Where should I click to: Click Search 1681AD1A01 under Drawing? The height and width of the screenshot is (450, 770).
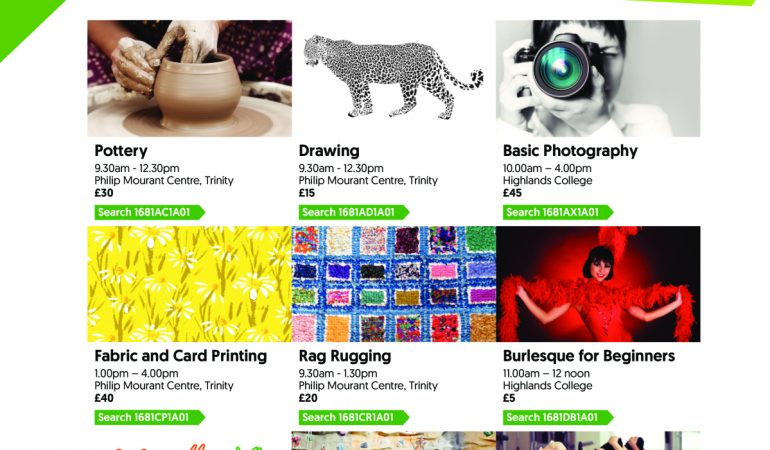click(354, 212)
